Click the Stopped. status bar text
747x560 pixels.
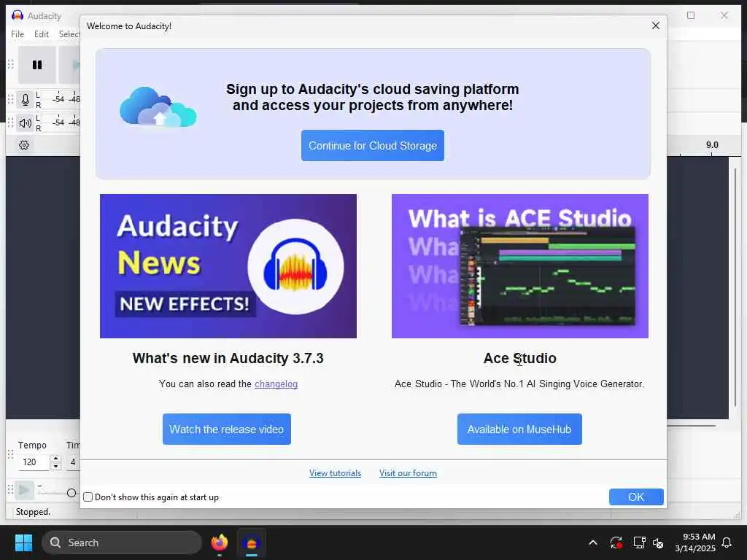pos(33,511)
